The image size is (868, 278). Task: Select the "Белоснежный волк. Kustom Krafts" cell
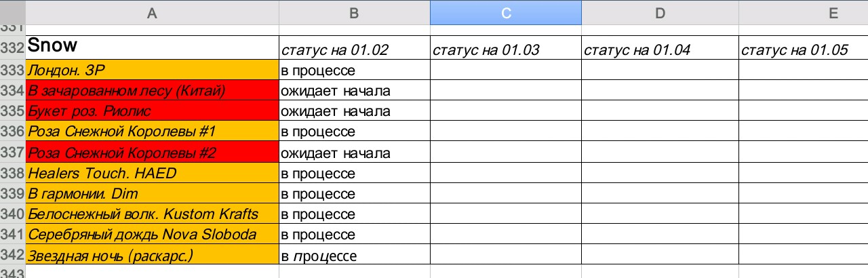[x=152, y=214]
